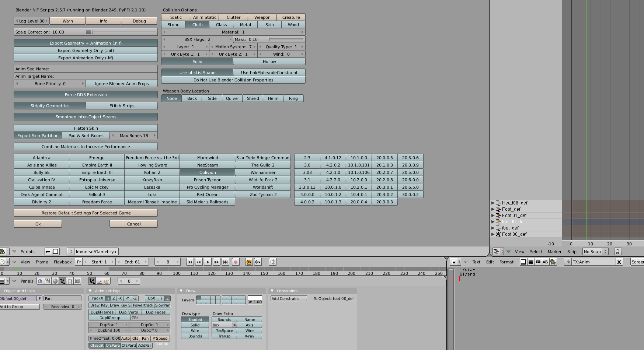This screenshot has width=644, height=350.
Task: Toggle Python text plugins snake icon
Action: 553,262
